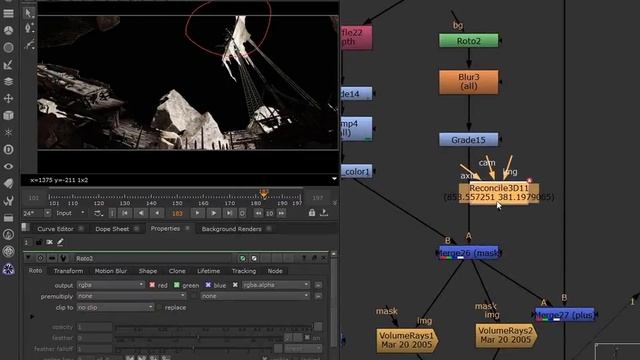Select the Grade15 node in node graph
This screenshot has height=360, width=640.
pyautogui.click(x=469, y=140)
